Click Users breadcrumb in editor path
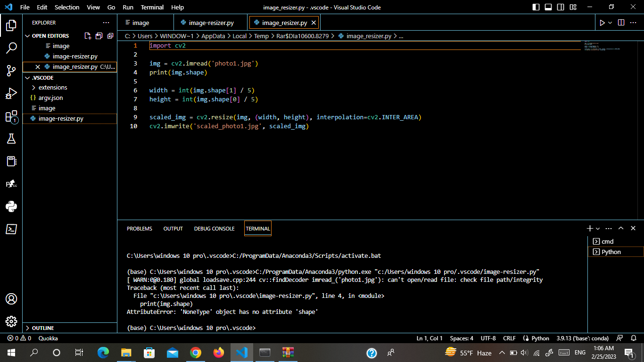The image size is (644, 362). point(145,36)
